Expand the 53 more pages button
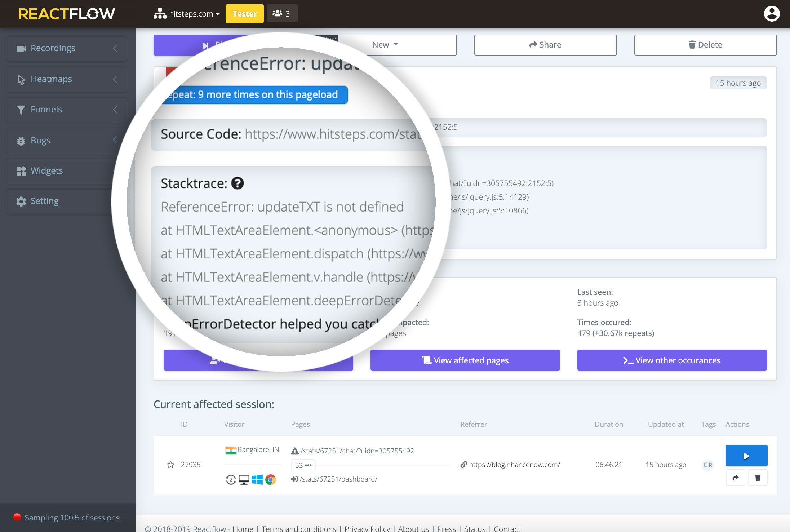Screen dimensions: 790x532 [303, 465]
